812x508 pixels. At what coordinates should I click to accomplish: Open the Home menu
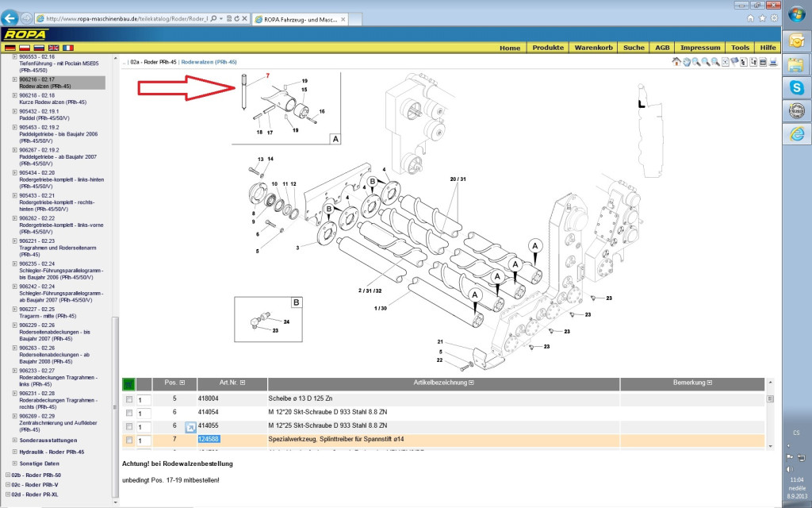510,48
